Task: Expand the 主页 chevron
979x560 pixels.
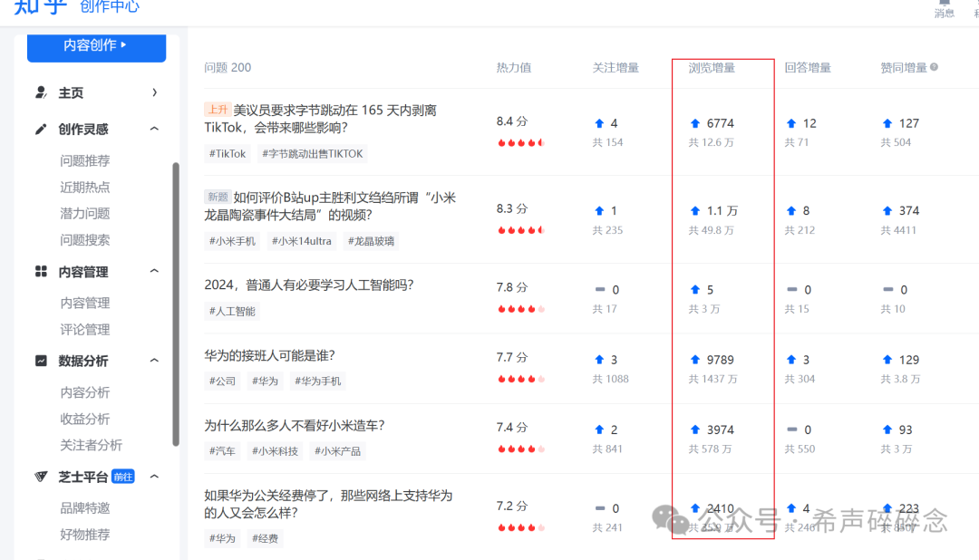Action: click(x=156, y=92)
